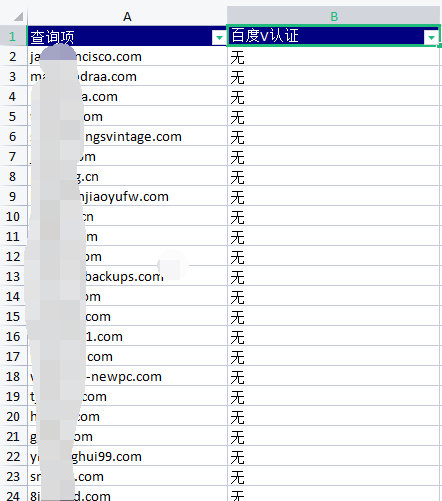Select row 1 header

(x=13, y=36)
